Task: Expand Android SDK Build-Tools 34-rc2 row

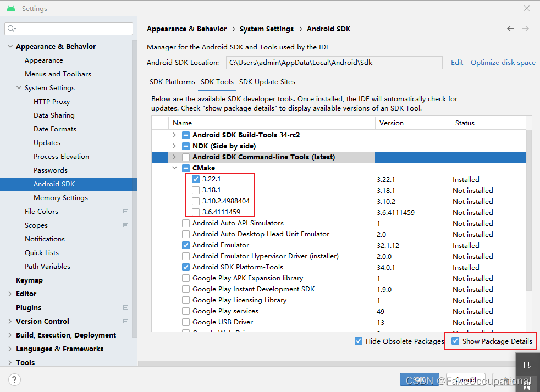Action: (x=174, y=135)
